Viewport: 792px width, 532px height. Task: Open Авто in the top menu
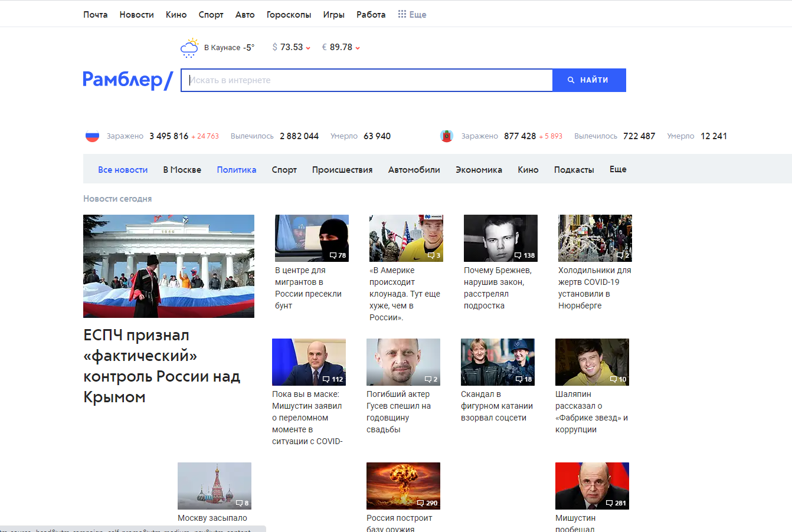pyautogui.click(x=245, y=15)
